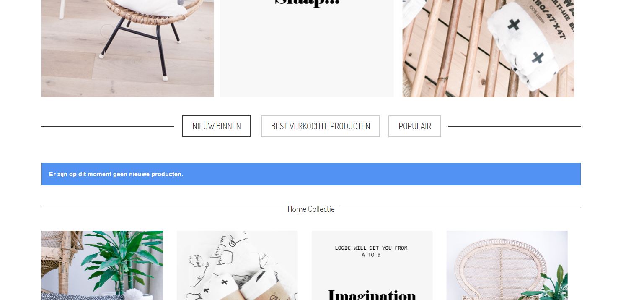Click 'Er zijn op dit moment geen nieuwe producten' message
644x300 pixels.
point(116,174)
